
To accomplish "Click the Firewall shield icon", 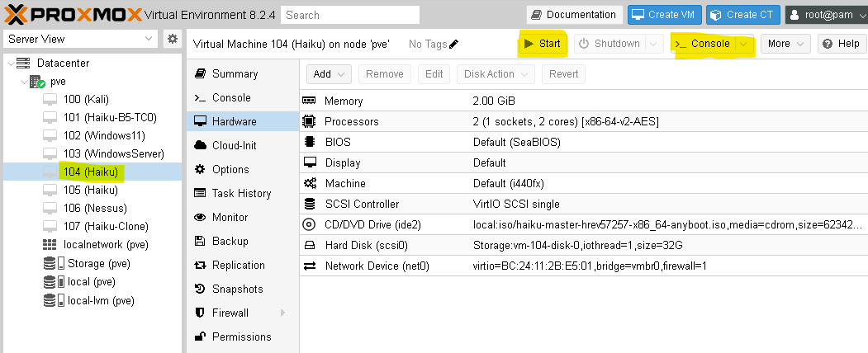I will (201, 313).
